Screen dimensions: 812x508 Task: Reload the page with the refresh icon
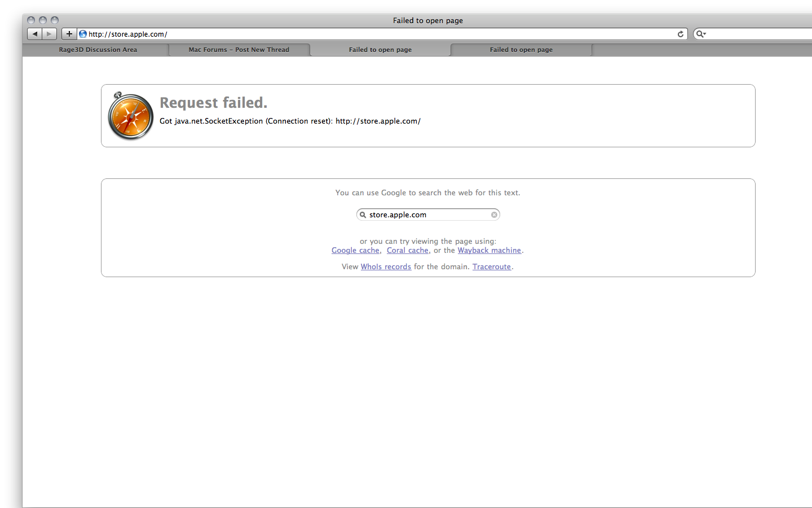coord(681,34)
